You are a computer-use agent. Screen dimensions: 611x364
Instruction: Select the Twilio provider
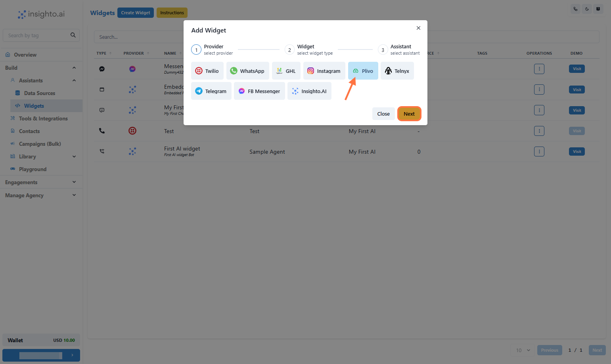click(207, 71)
